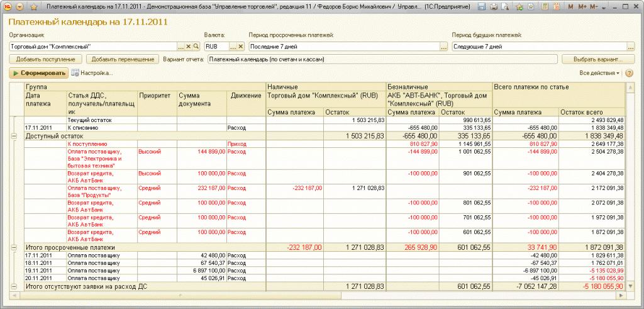Click the search magnifier beside Организация field
Viewport: 644px width, 309px height.
point(196,47)
